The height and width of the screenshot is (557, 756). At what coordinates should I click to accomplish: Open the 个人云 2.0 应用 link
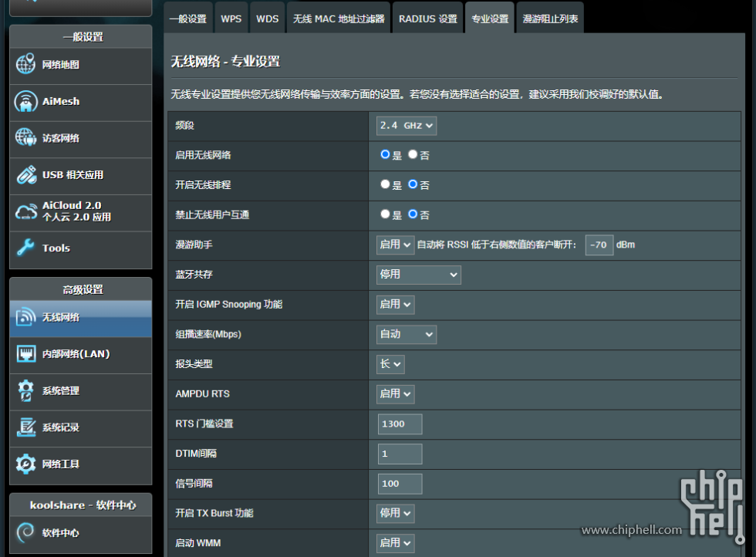(76, 217)
